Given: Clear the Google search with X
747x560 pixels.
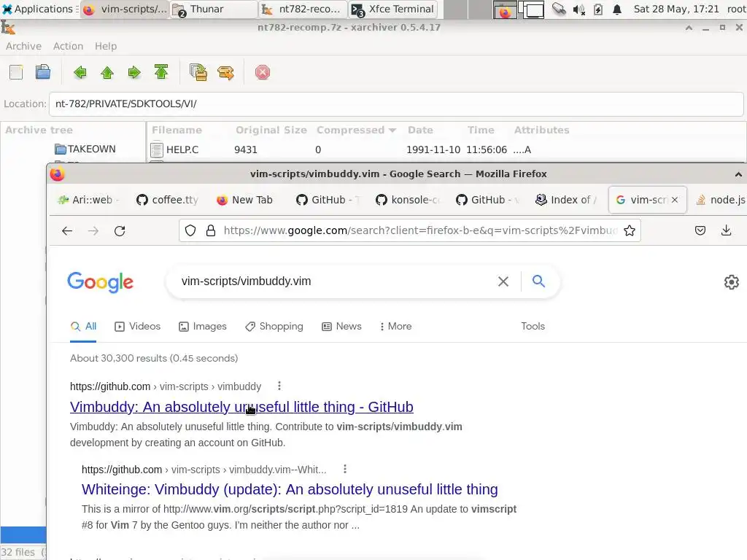Looking at the screenshot, I should (503, 281).
